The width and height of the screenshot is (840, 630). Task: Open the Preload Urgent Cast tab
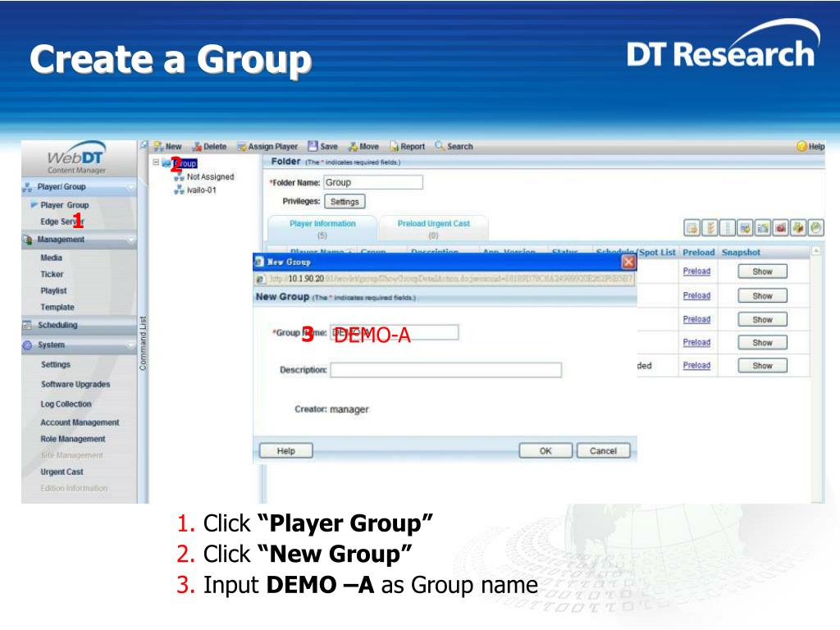[x=433, y=229]
